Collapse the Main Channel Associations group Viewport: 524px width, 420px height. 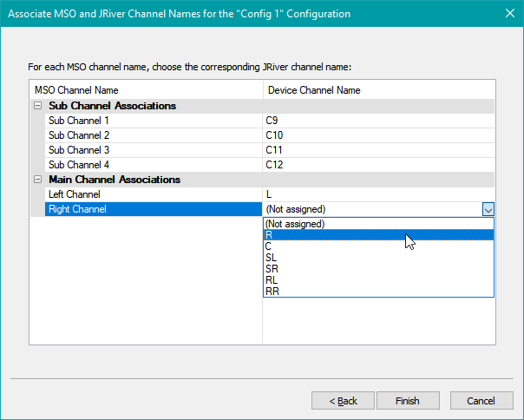click(x=38, y=180)
